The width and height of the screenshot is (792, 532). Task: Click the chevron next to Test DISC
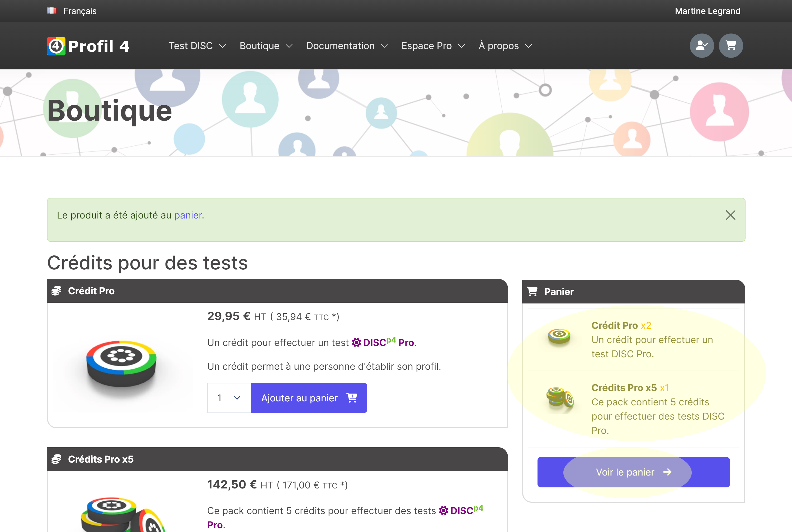pos(222,46)
